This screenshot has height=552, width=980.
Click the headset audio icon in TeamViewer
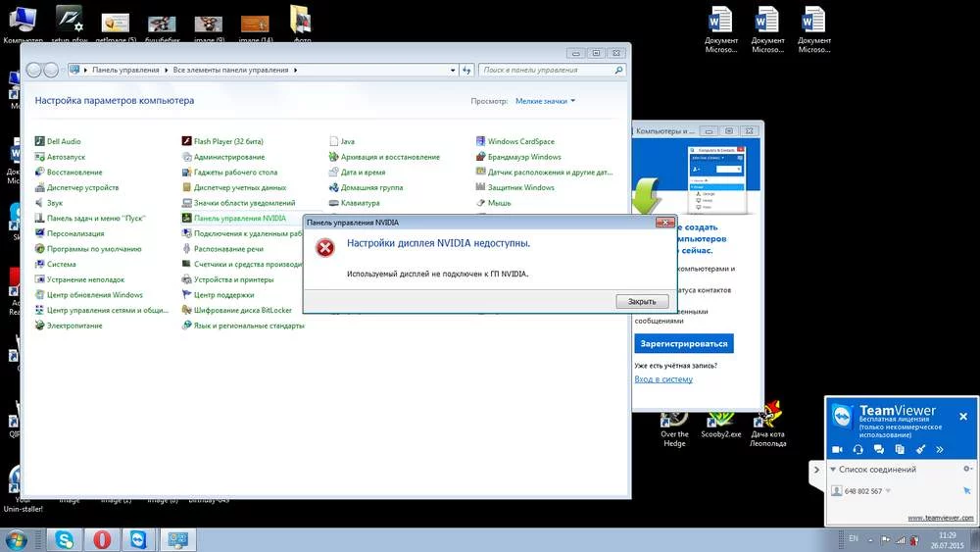coord(858,449)
